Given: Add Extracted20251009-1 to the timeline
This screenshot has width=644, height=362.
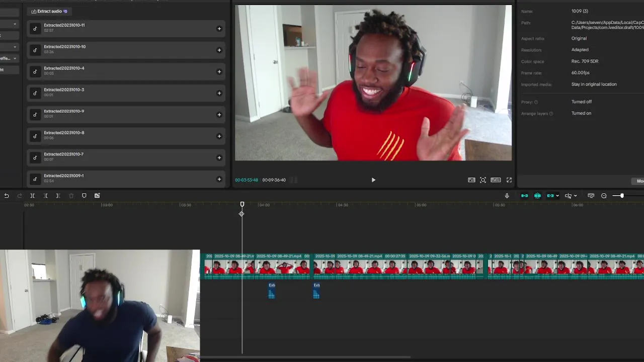Looking at the screenshot, I should point(219,179).
